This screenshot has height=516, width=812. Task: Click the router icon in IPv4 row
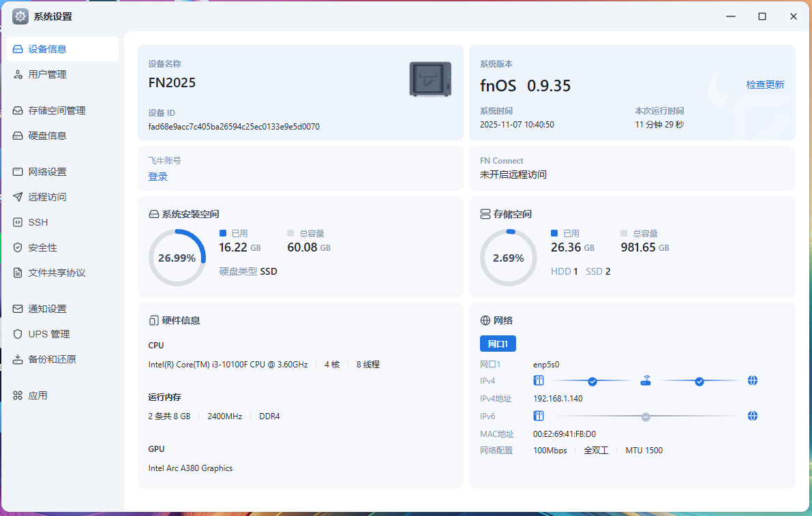646,381
